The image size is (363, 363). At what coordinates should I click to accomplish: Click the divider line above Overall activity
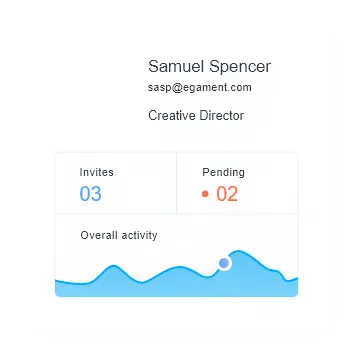point(176,214)
